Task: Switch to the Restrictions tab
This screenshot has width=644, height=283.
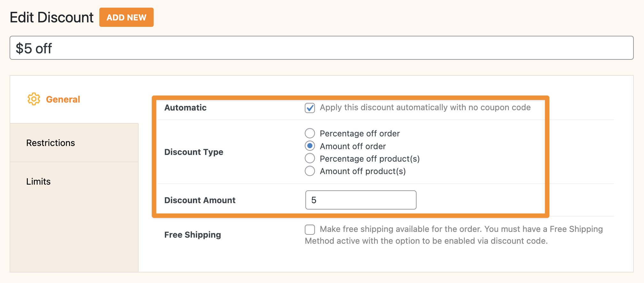Action: tap(50, 143)
